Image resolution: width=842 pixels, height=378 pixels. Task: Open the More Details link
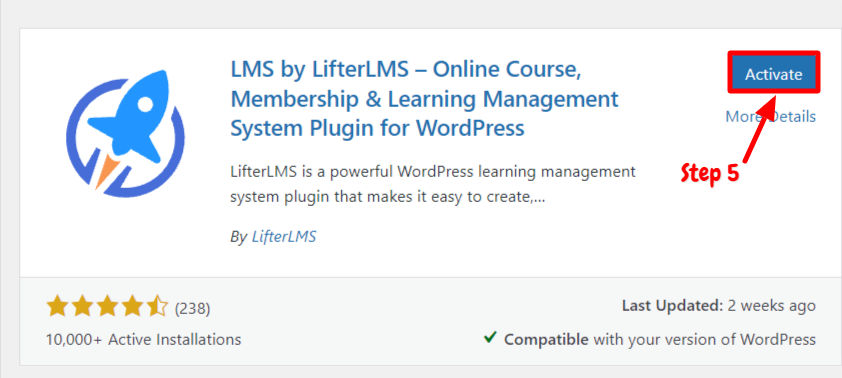coord(771,117)
